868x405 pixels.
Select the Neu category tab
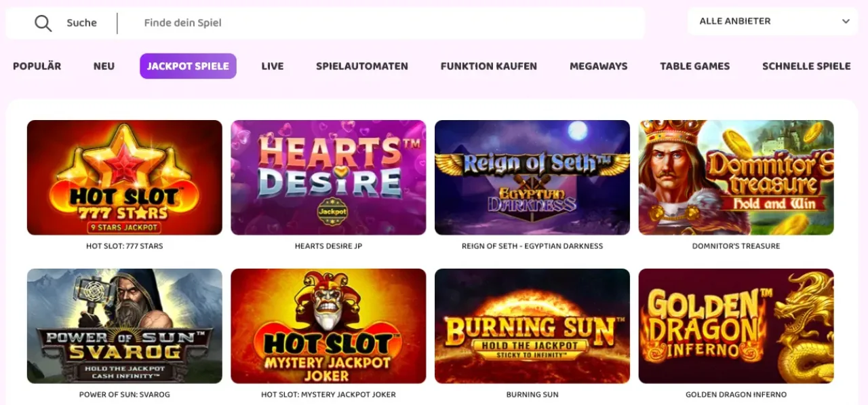[104, 66]
